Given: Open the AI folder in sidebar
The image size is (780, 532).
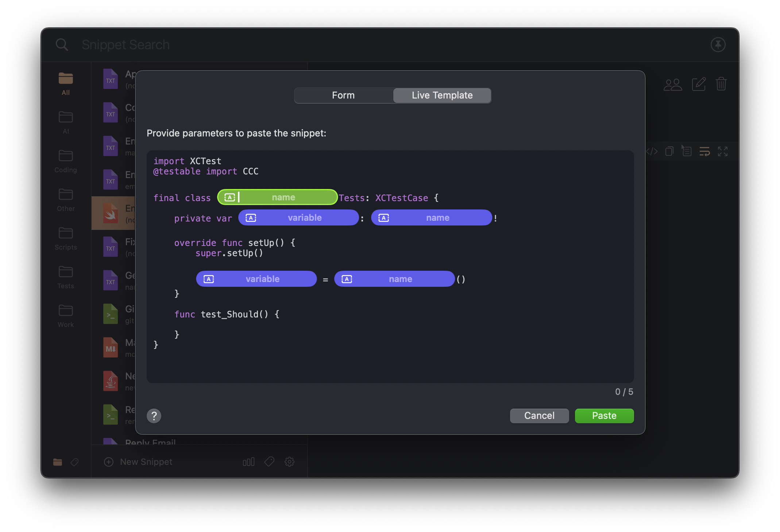Looking at the screenshot, I should pos(66,123).
